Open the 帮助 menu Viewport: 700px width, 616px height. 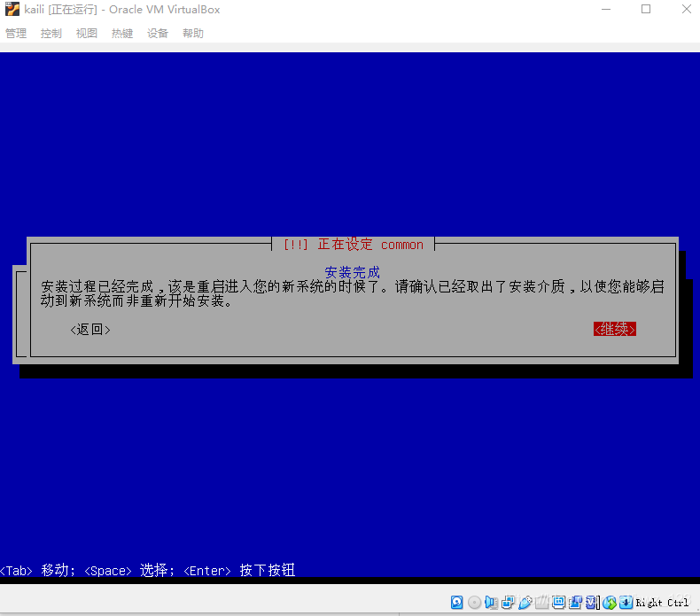193,34
